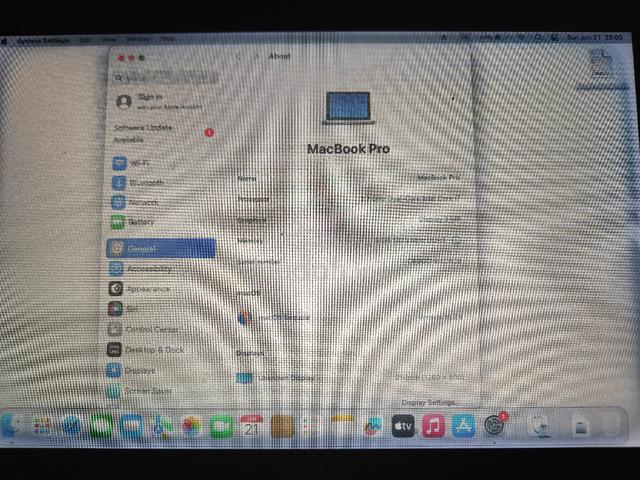Open Photos from the Dock

(x=191, y=427)
